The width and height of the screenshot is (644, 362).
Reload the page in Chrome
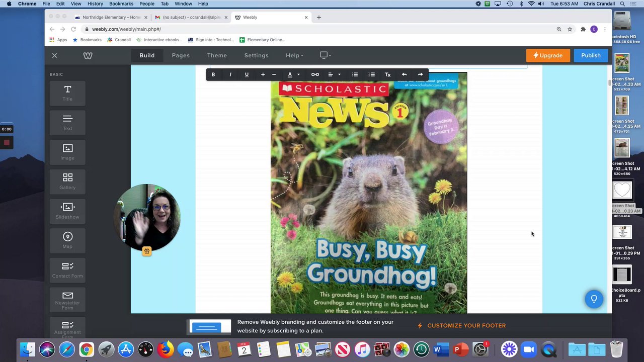(x=73, y=29)
